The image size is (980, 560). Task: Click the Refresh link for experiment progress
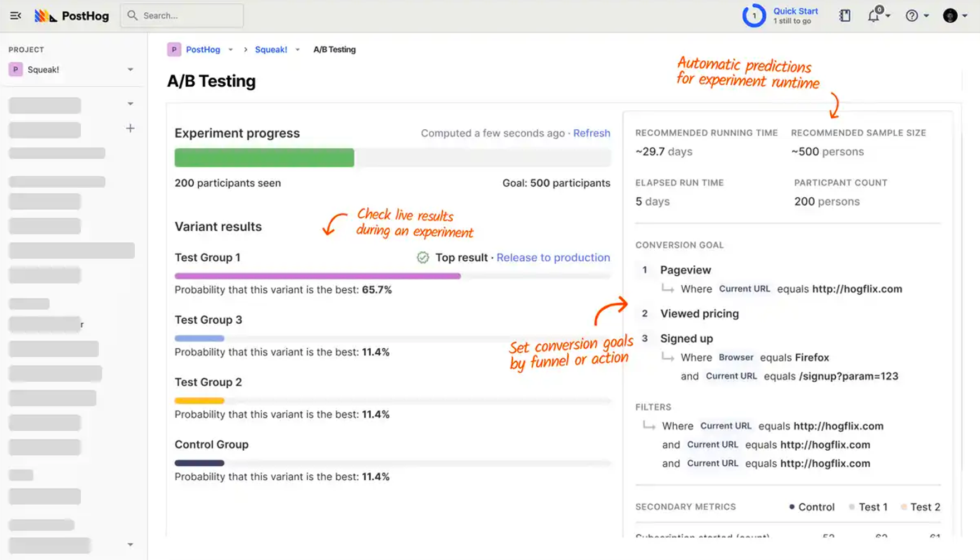(x=591, y=133)
